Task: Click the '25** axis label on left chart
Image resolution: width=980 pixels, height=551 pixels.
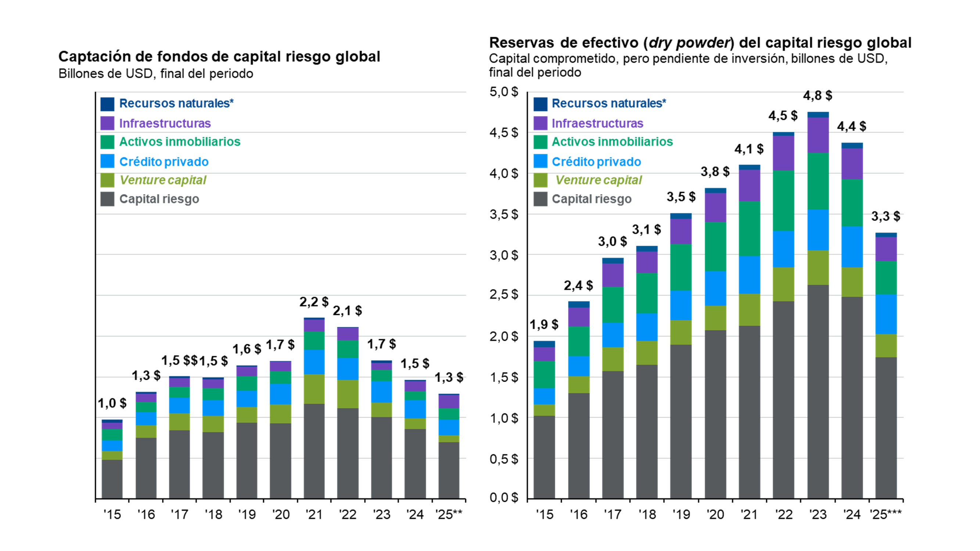Action: pyautogui.click(x=449, y=515)
